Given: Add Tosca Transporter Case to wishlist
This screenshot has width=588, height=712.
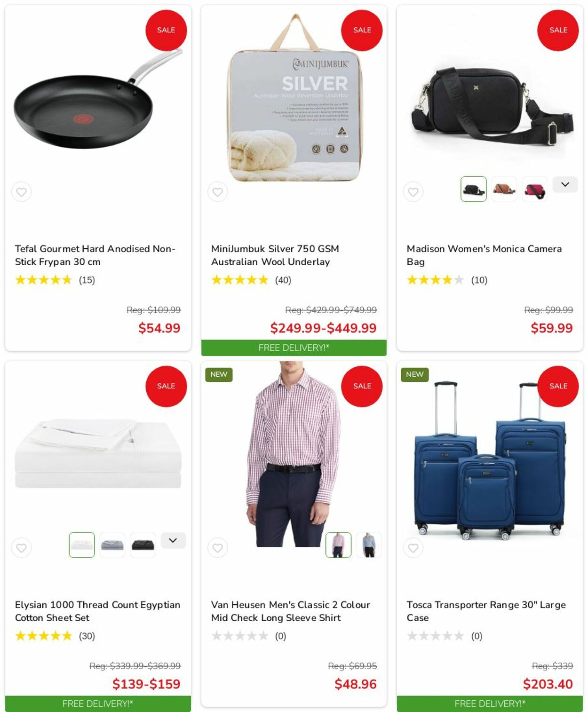Looking at the screenshot, I should (x=413, y=548).
